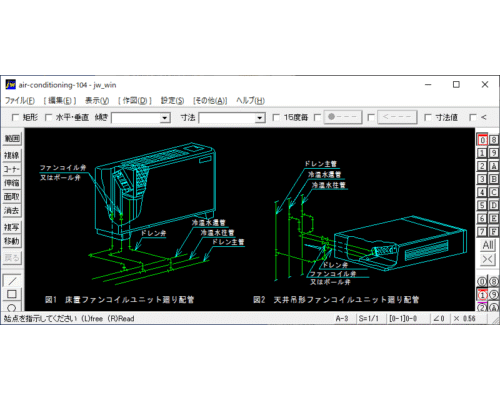The height and width of the screenshot is (400, 500).
Task: Switch to square layer button C
Action: pos(494,192)
